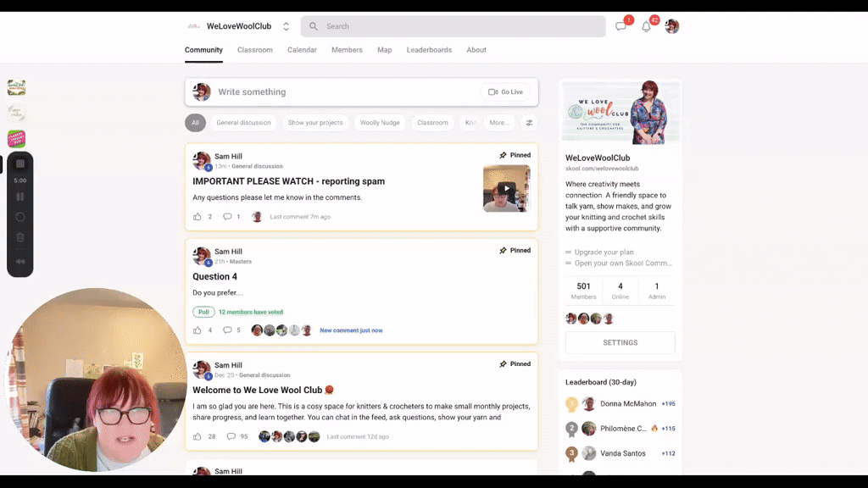868x488 pixels.
Task: Open comments on the Welcome post
Action: (233, 435)
